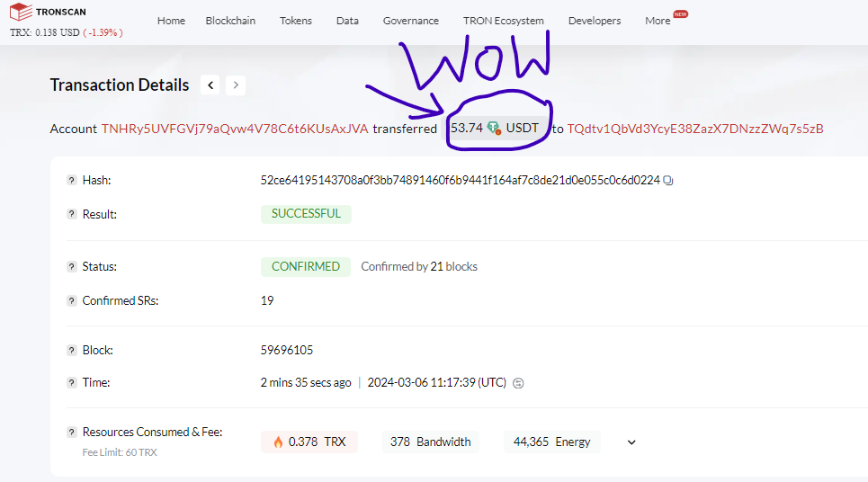Click the USDT token label
The image size is (868, 482).
[522, 128]
